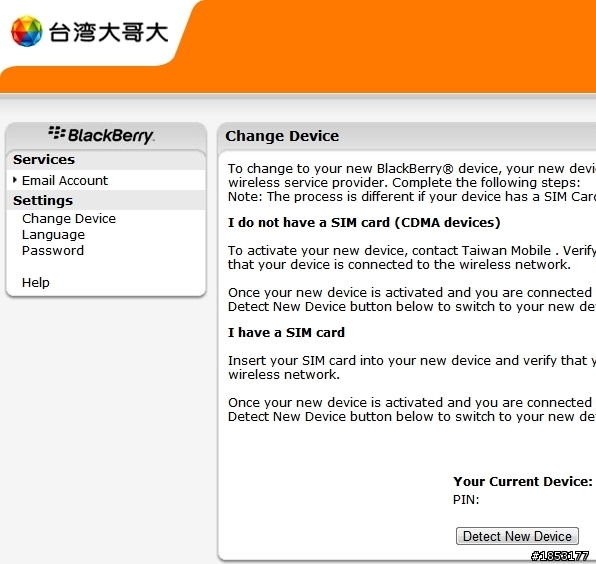Screen dimensions: 596x564
Task: Click the Change Device page heading
Action: 282,136
